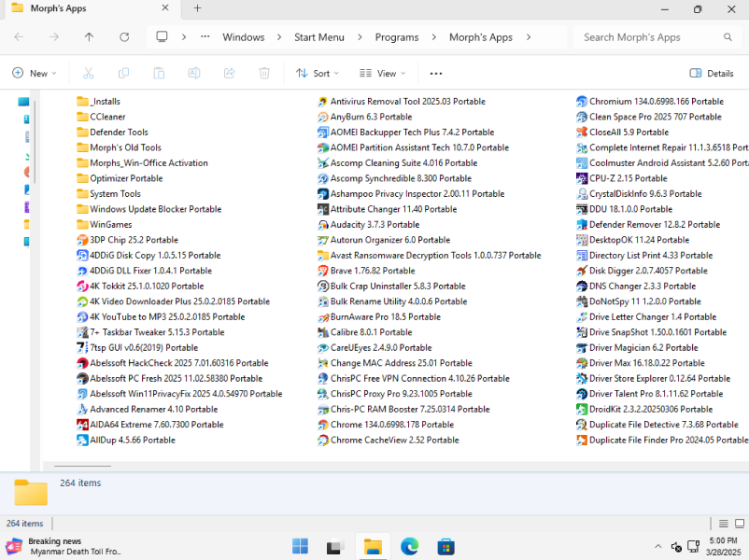749x560 pixels.
Task: Open the New dropdown menu
Action: click(x=34, y=73)
